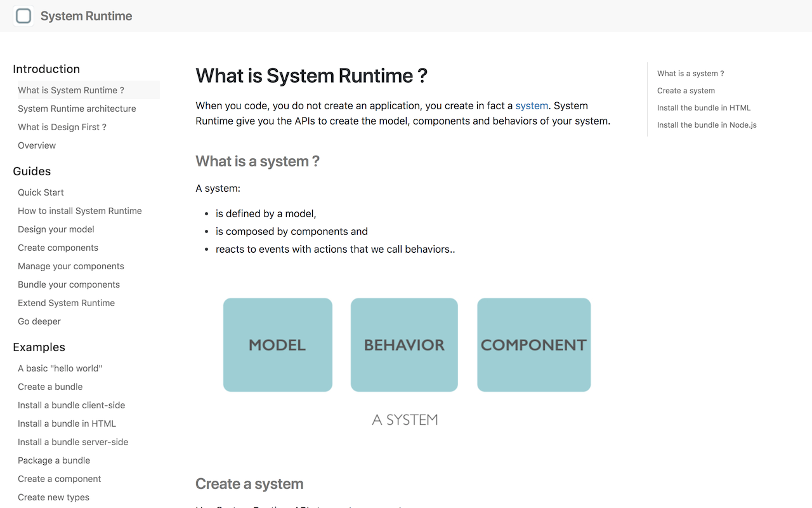The height and width of the screenshot is (508, 812).
Task: Open 'Install a bundle server-side' example
Action: point(73,442)
